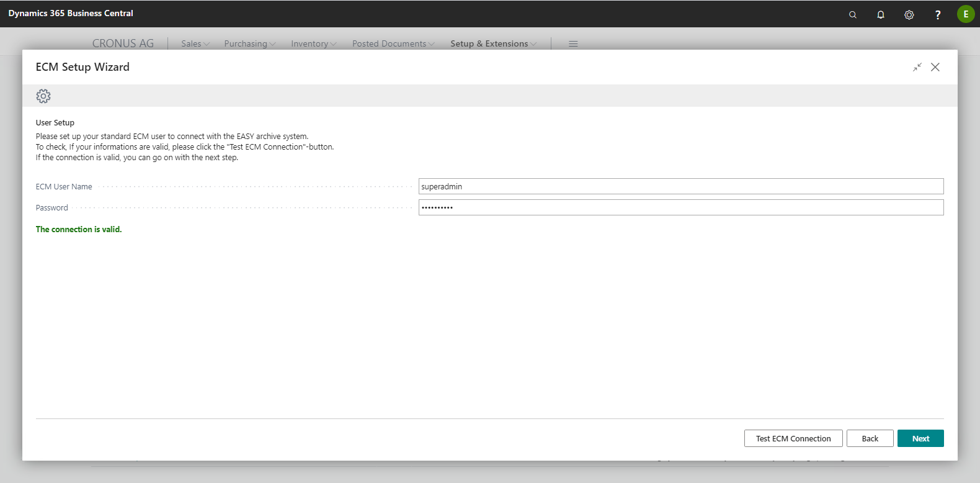Click the CRONUS AG company name
The height and width of the screenshot is (483, 980).
tap(123, 43)
